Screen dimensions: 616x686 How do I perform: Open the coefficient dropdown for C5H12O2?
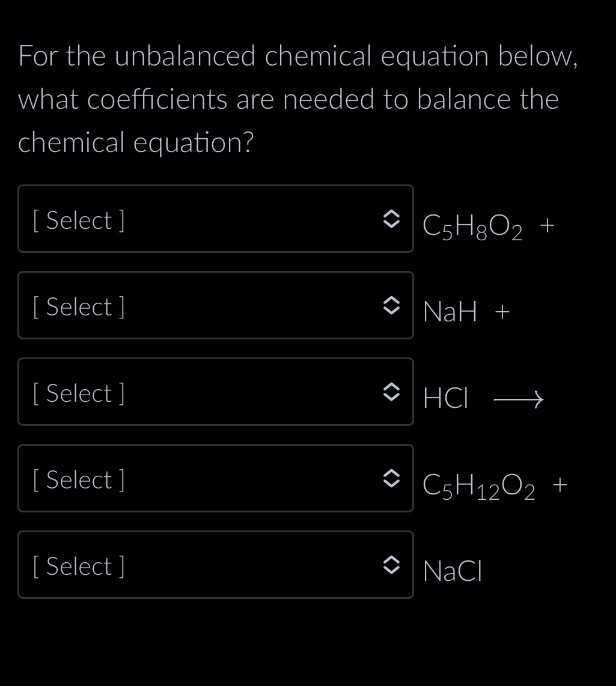pos(215,478)
